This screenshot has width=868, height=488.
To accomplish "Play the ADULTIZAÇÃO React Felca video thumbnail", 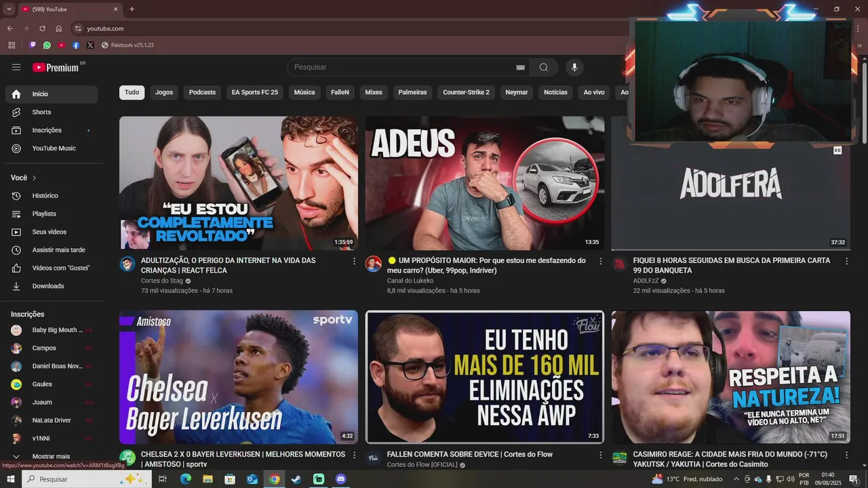I will [x=239, y=183].
